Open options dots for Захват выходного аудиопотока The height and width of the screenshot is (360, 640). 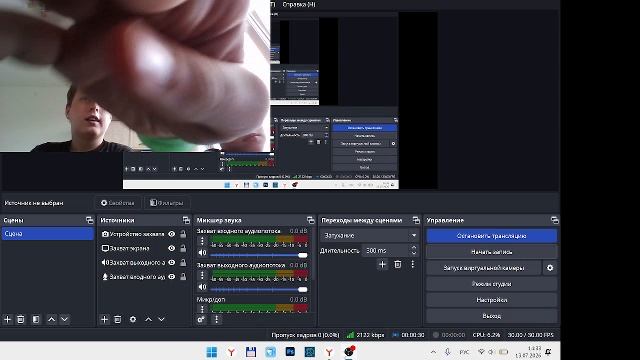(202, 276)
